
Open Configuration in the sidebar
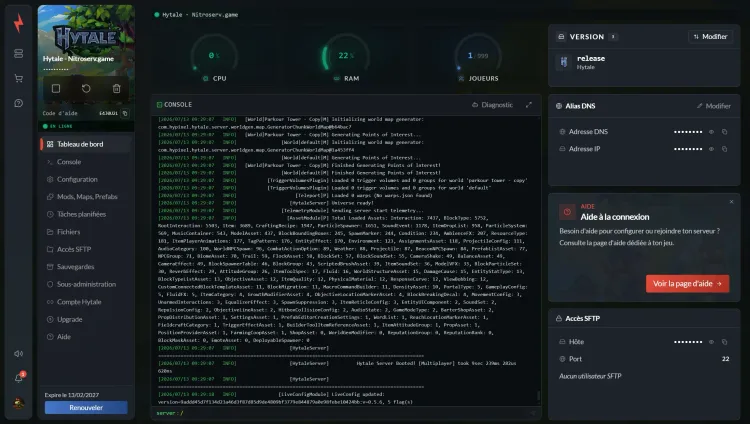pyautogui.click(x=86, y=179)
